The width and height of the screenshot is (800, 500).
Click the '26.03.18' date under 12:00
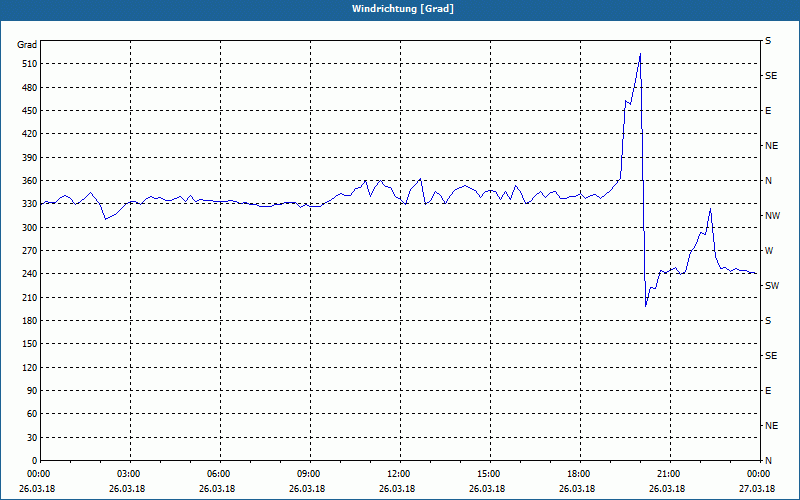[396, 488]
